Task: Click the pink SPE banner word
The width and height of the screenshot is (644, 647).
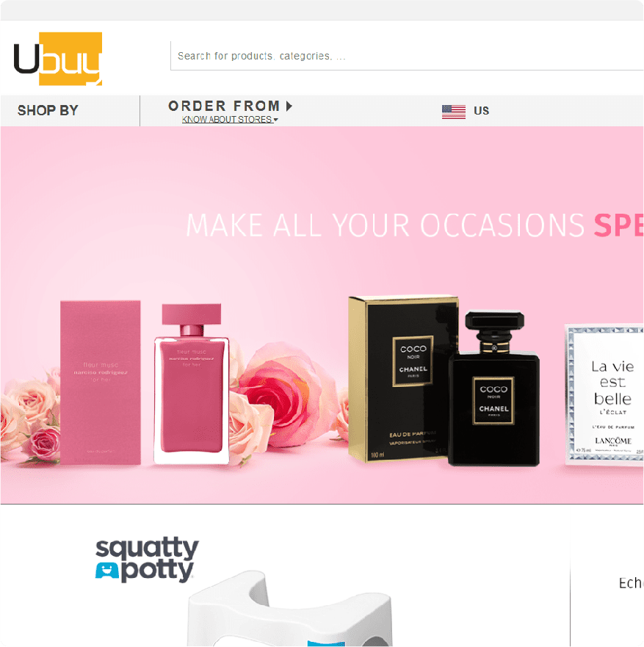Action: point(618,225)
